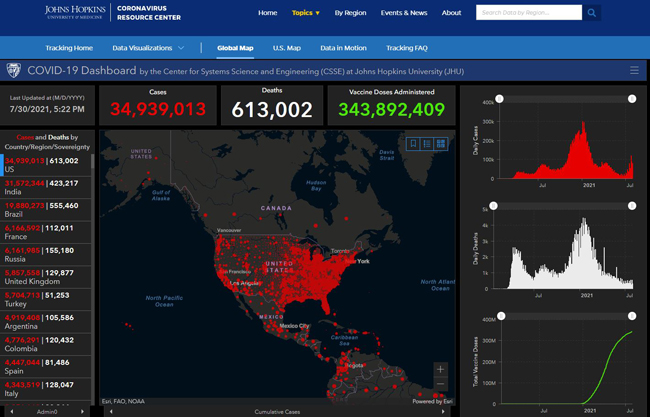The image size is (650, 417).
Task: Click the search magnifier button
Action: (592, 13)
